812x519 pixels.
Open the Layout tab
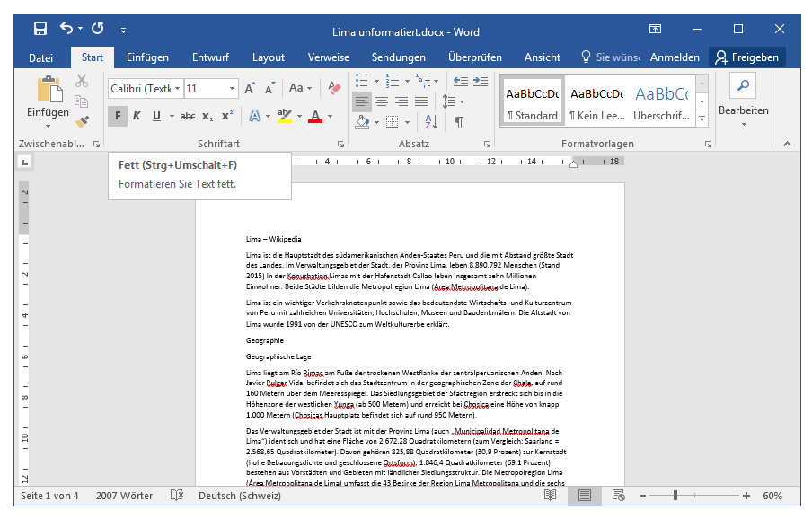(269, 57)
